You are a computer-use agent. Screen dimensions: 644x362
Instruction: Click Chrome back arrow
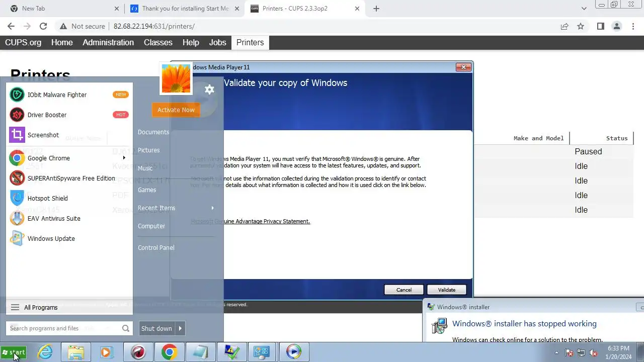point(11,26)
